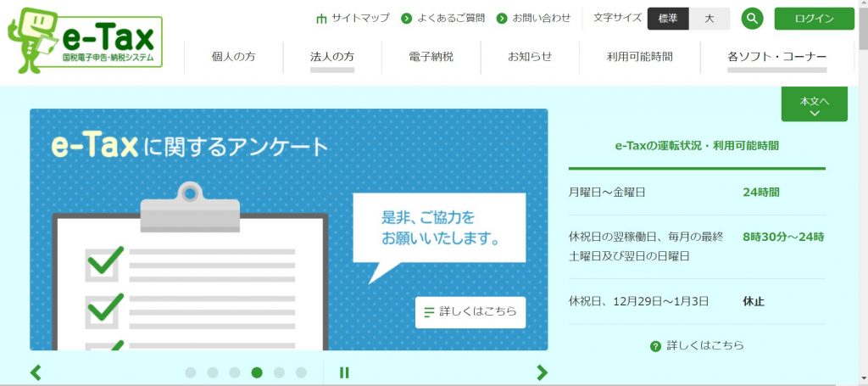
Task: Click the 休祝日、12月29日～1月3日 row label
Action: [x=638, y=302]
